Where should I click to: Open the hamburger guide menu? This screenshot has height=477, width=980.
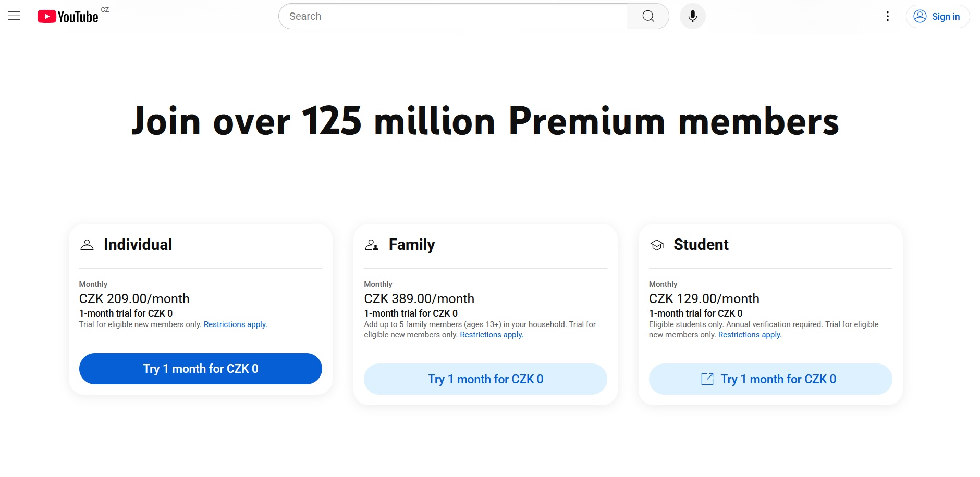coord(14,16)
